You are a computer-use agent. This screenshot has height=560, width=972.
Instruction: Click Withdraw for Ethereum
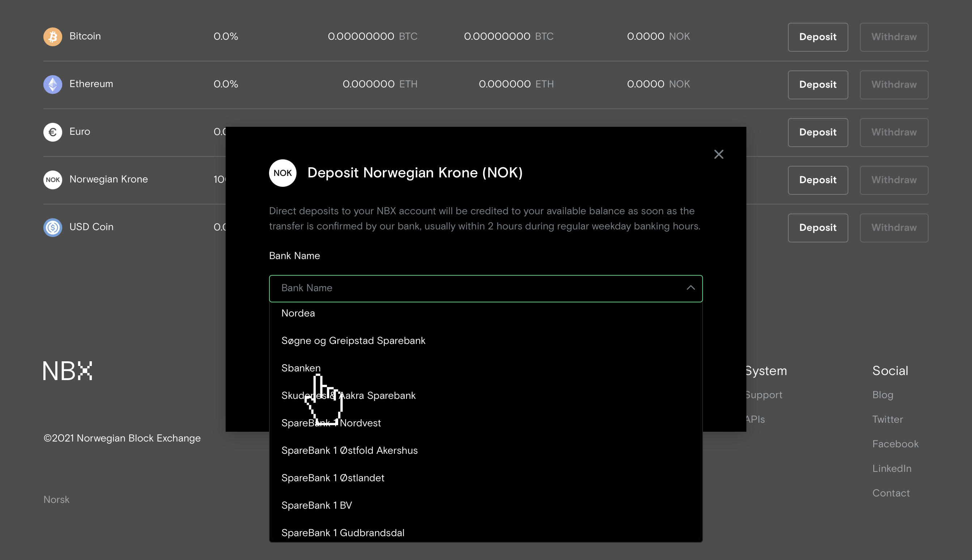tap(894, 85)
